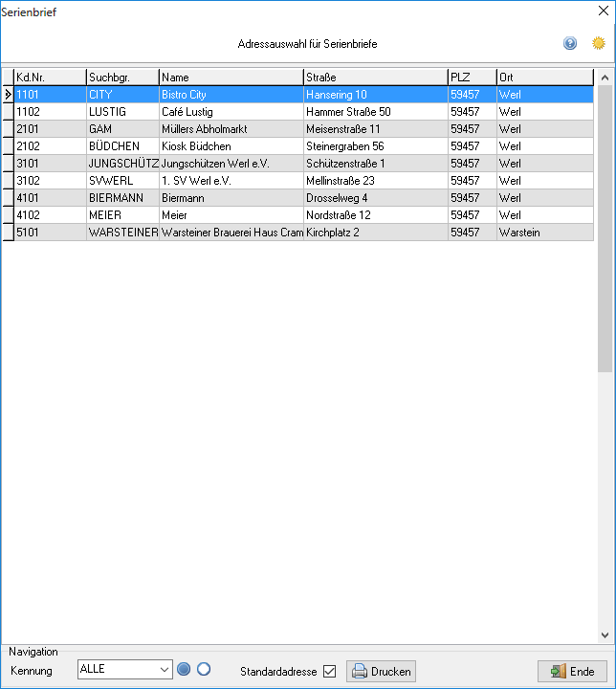Click customer number 4102
Image resolution: width=616 pixels, height=689 pixels.
tap(50, 215)
